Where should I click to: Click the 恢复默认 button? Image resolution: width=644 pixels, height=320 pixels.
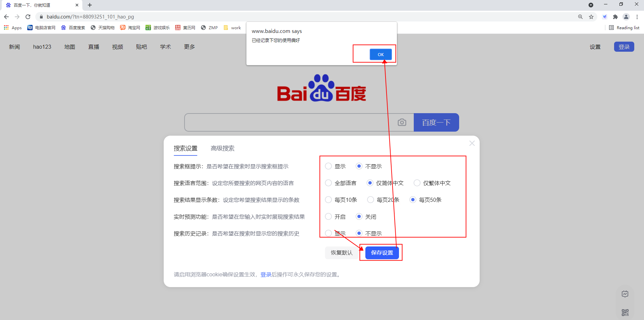342,253
